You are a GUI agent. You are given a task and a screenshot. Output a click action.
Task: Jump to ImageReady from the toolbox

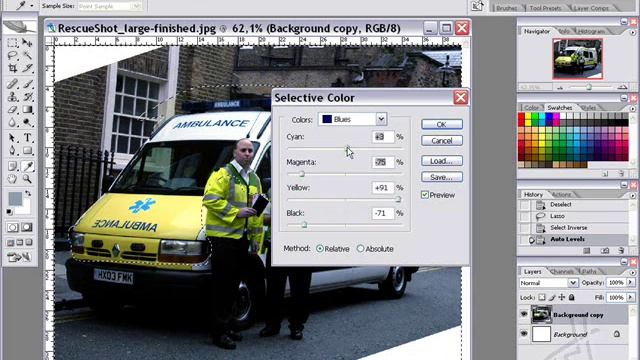coord(19,257)
